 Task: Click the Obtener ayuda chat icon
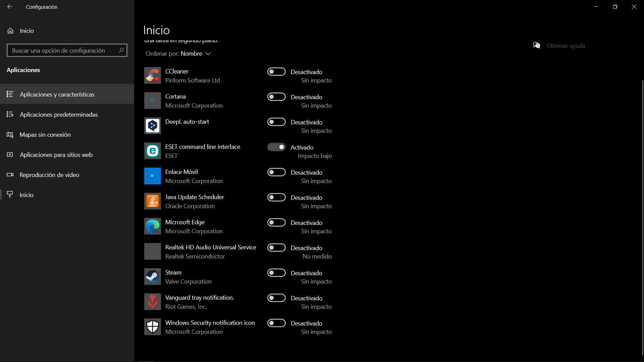(x=537, y=46)
